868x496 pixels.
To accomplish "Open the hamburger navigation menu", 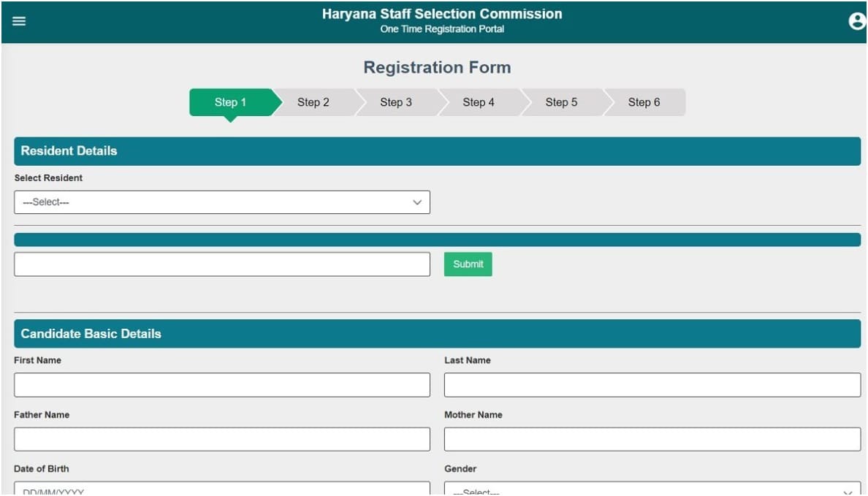I will 19,21.
